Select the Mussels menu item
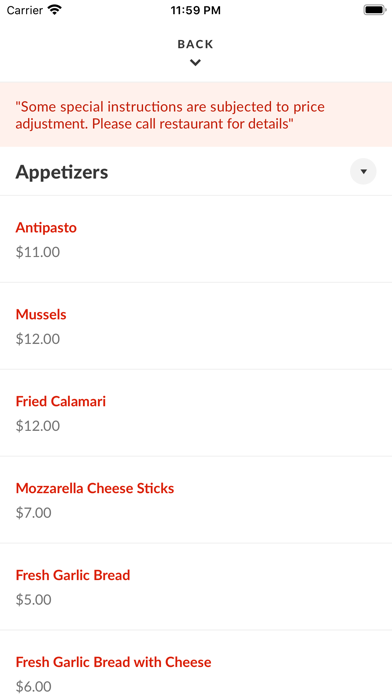The width and height of the screenshot is (392, 696). click(196, 326)
